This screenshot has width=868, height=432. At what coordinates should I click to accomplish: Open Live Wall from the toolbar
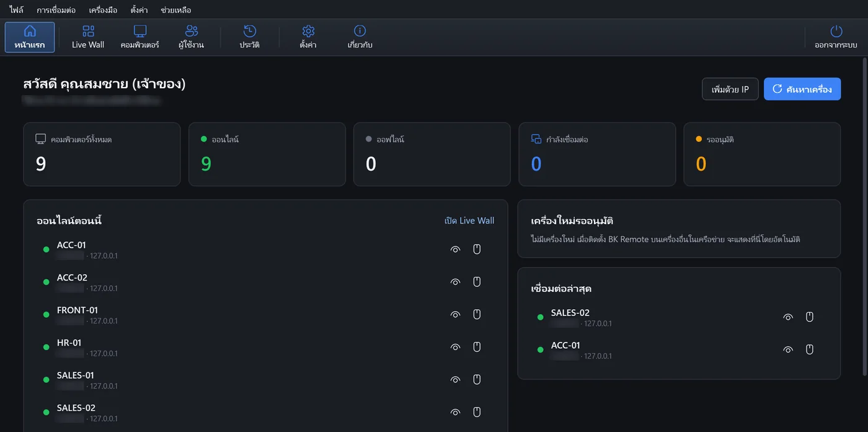coord(88,37)
